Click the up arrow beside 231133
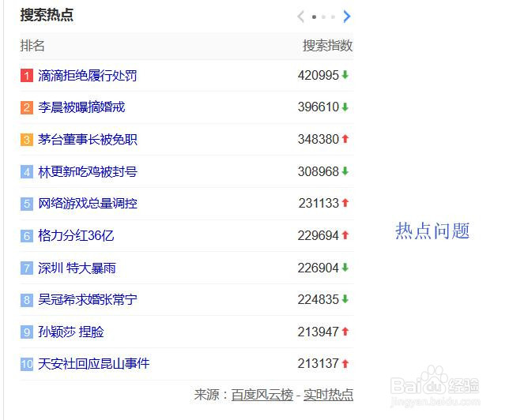This screenshot has width=509, height=420. pos(345,203)
